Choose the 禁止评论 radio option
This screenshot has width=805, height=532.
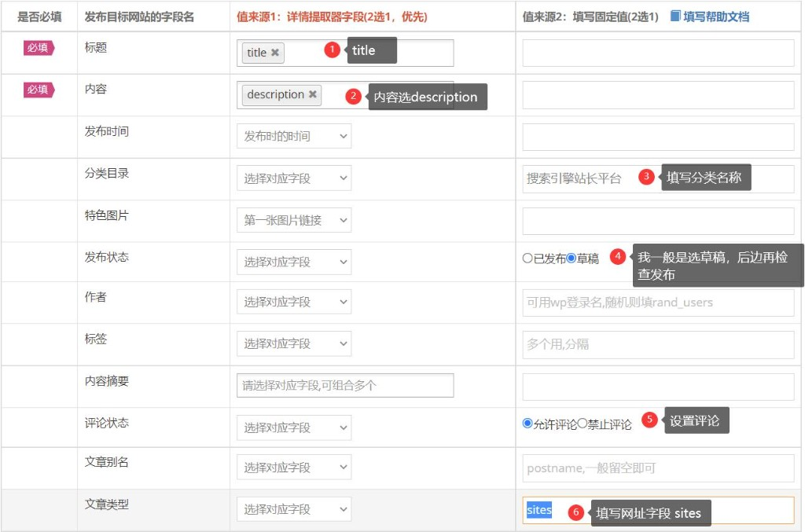[583, 424]
